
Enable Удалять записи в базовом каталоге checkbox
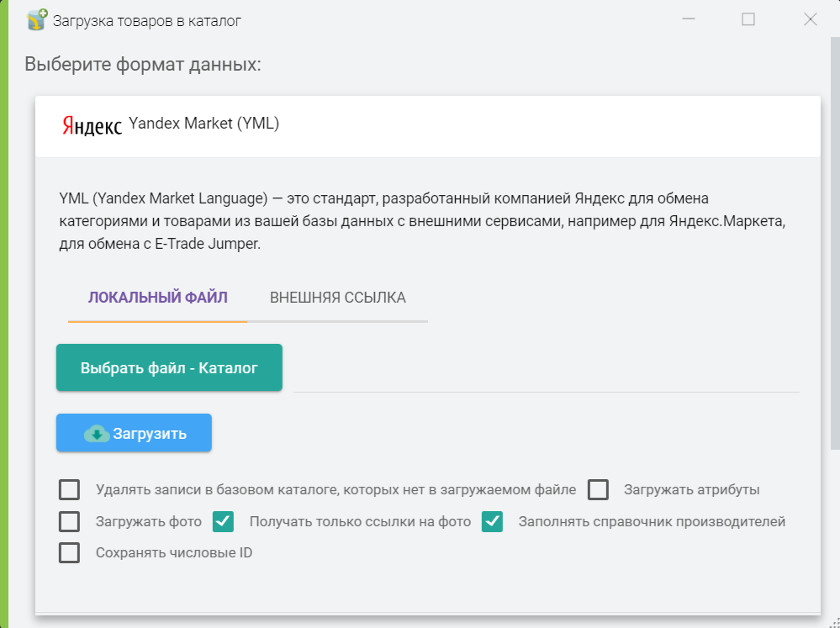pyautogui.click(x=70, y=489)
